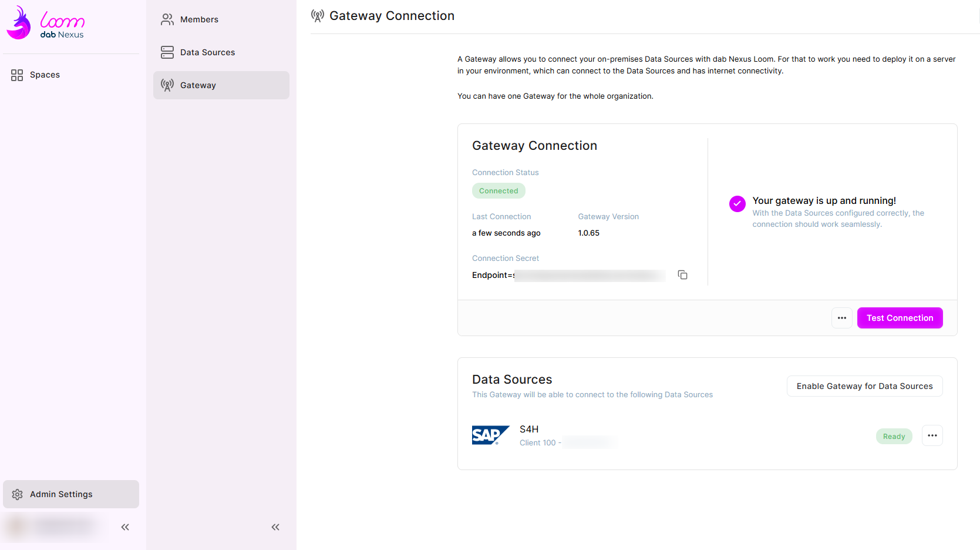Click Enable Gateway for Data Sources
Viewport: 980px width, 550px height.
(x=864, y=386)
